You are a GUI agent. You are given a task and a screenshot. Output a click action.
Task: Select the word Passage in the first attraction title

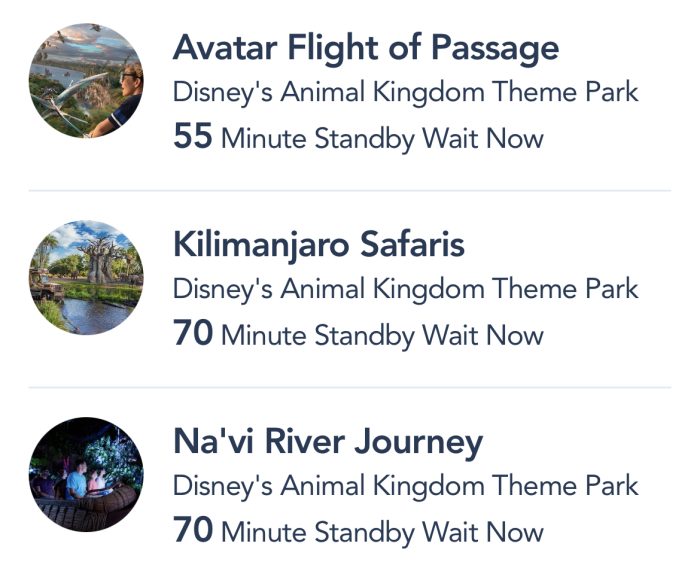pos(495,50)
